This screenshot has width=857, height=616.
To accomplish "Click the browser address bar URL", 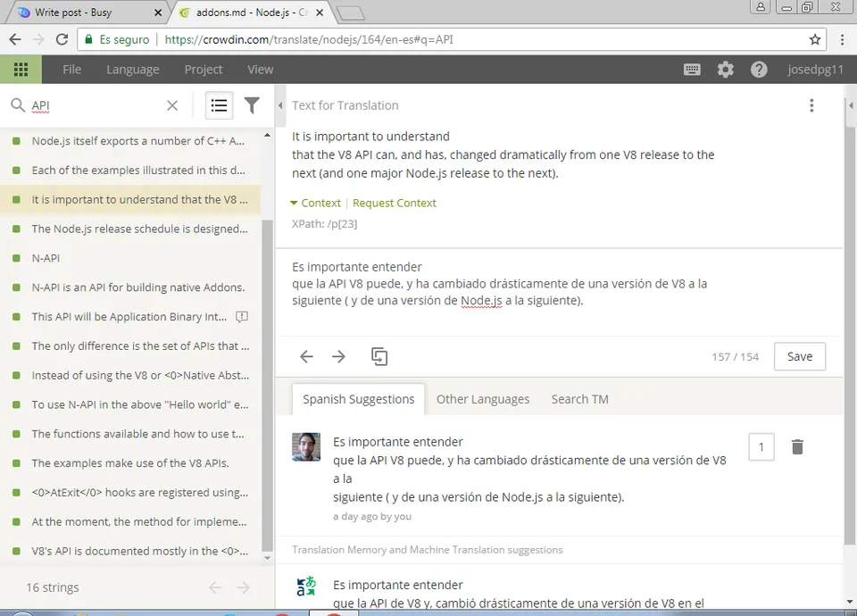I will click(309, 39).
